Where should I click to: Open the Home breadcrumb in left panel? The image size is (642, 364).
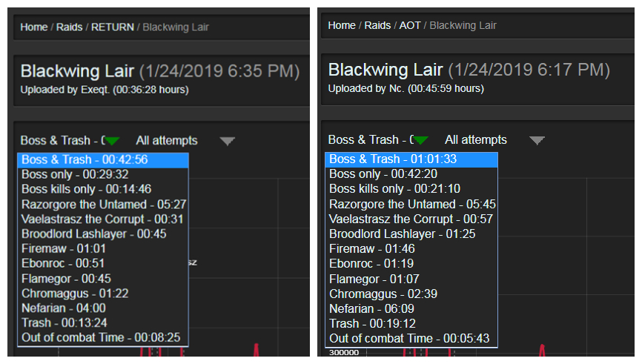point(34,27)
